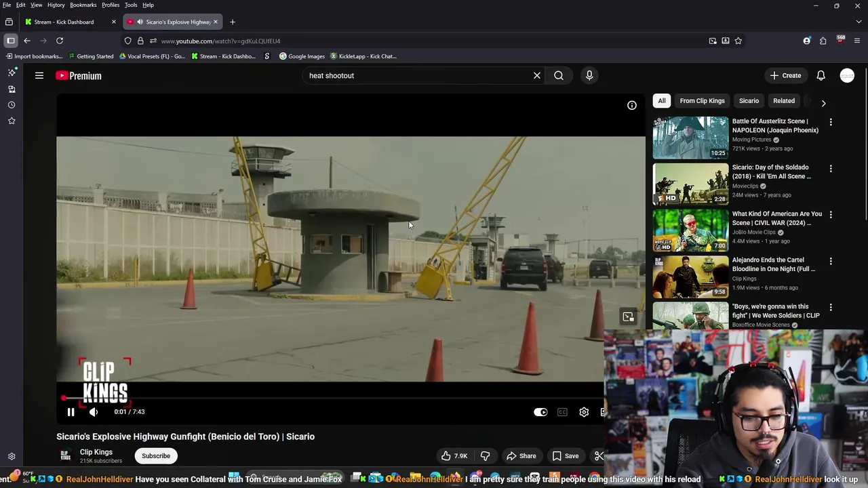The height and width of the screenshot is (488, 868).
Task: Open Clip Kings channel avatar
Action: click(x=65, y=455)
